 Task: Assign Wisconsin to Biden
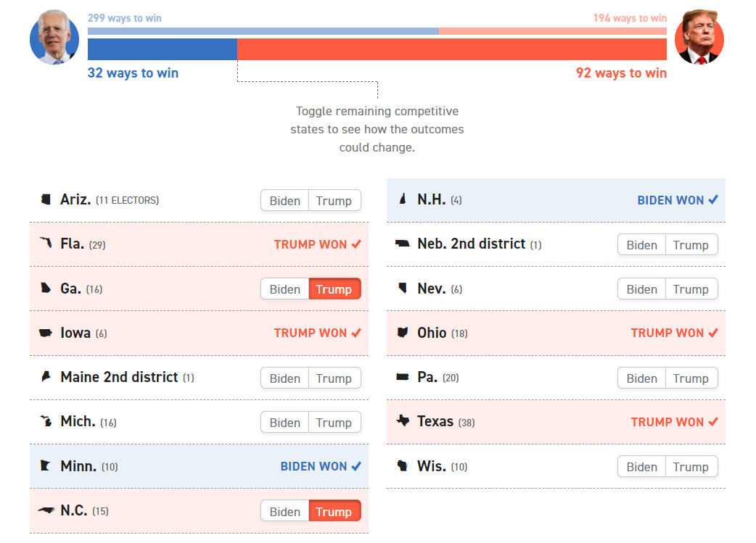pyautogui.click(x=642, y=467)
